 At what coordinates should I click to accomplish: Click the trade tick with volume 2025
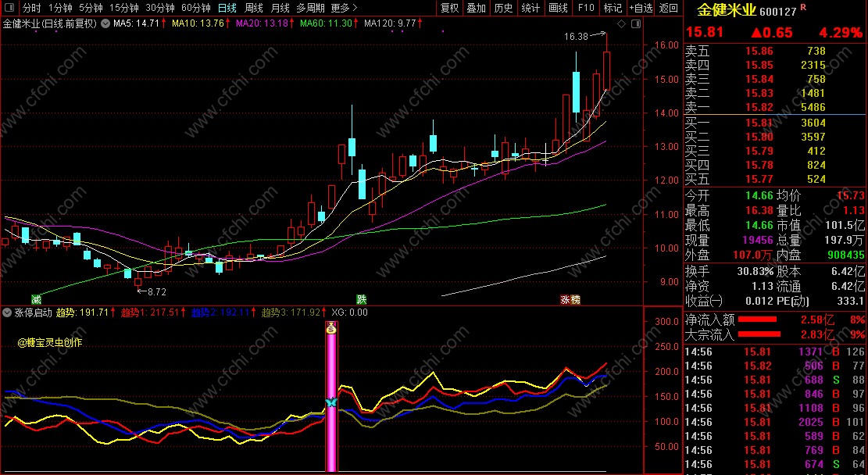(x=775, y=423)
